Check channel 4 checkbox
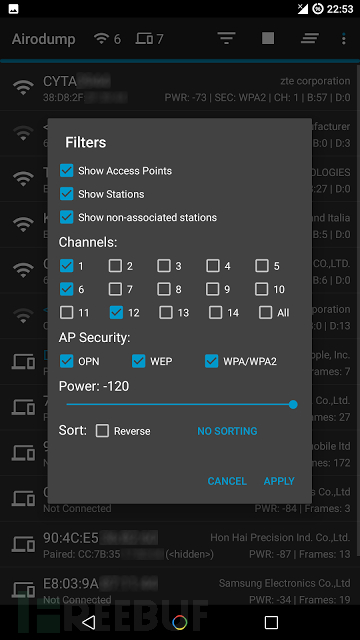This screenshot has height=640, width=360. click(213, 266)
